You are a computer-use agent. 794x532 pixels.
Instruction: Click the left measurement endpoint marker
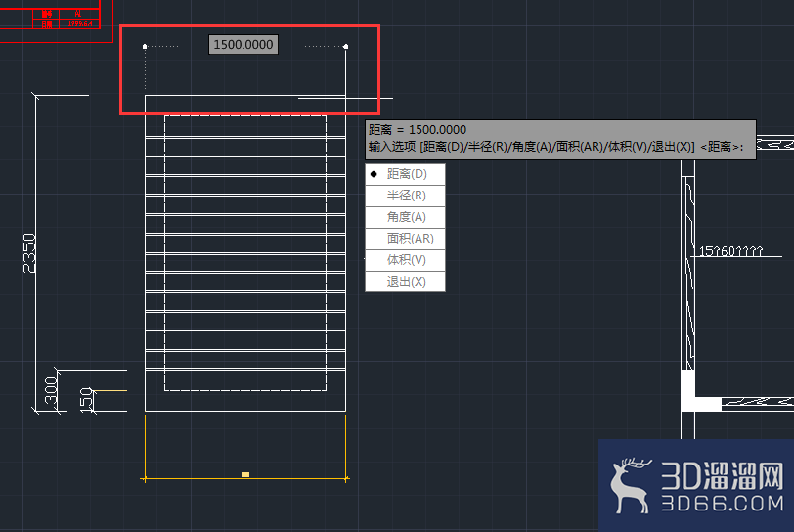click(x=145, y=47)
